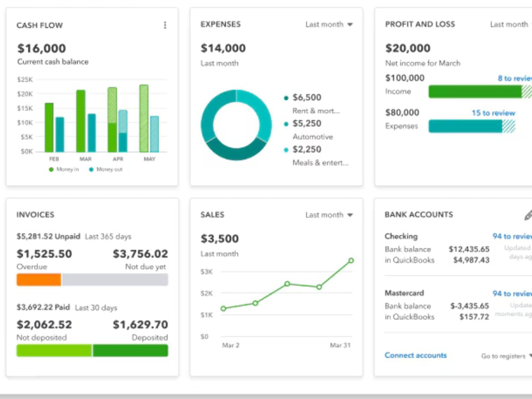The width and height of the screenshot is (532, 399).
Task: Click the 8 to review link
Action: pos(514,78)
